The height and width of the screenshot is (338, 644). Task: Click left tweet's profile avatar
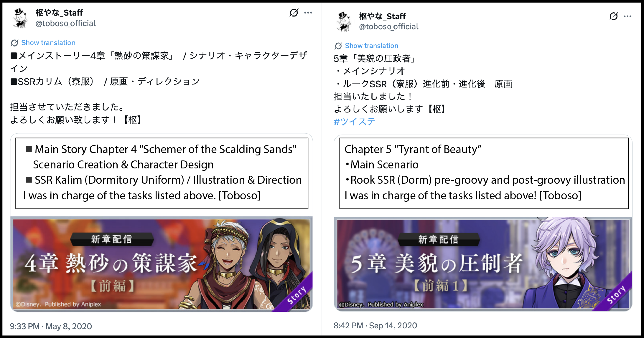tap(20, 18)
